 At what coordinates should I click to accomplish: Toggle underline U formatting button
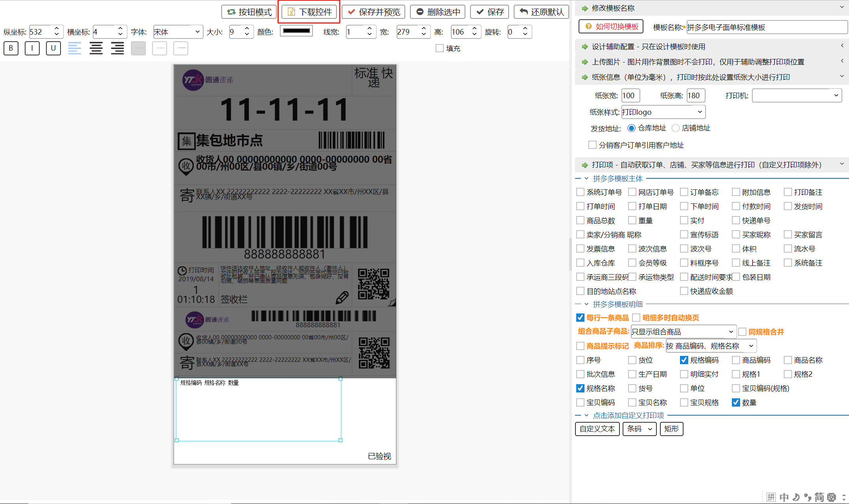[53, 48]
